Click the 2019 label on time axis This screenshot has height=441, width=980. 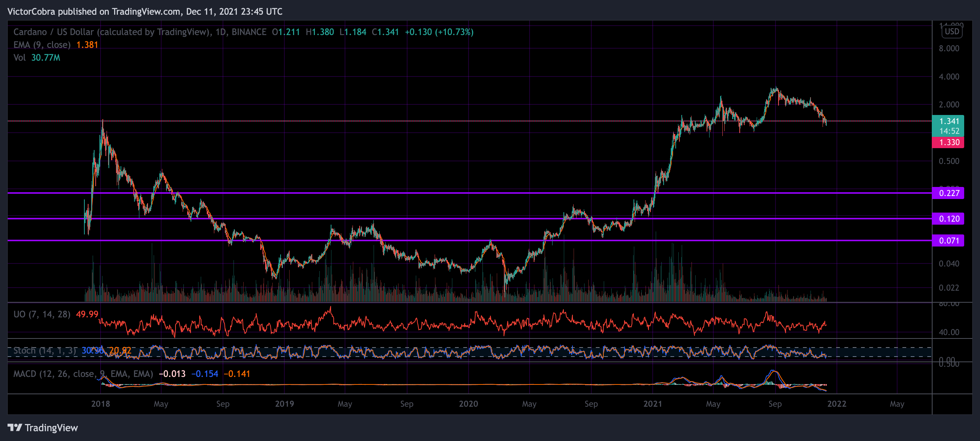coord(284,404)
